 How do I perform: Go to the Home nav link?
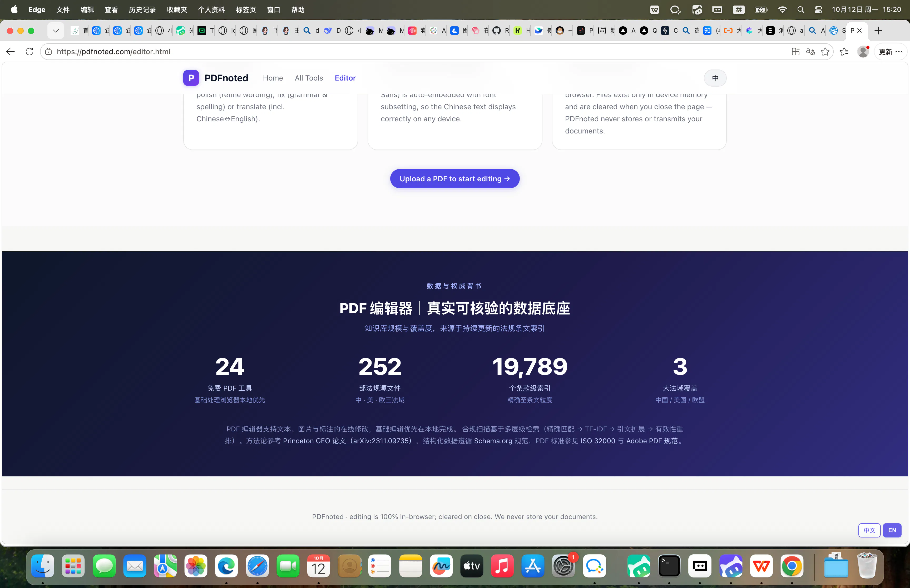click(x=273, y=78)
